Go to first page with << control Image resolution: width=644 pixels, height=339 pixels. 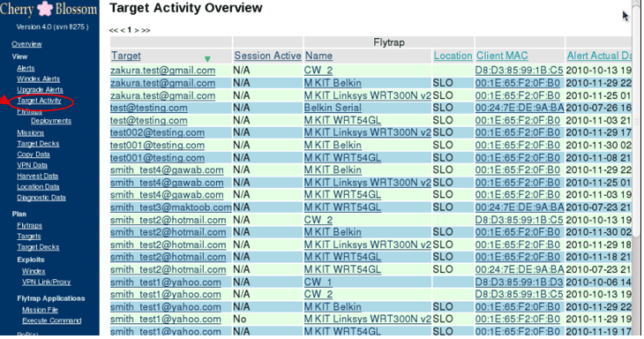pyautogui.click(x=113, y=30)
